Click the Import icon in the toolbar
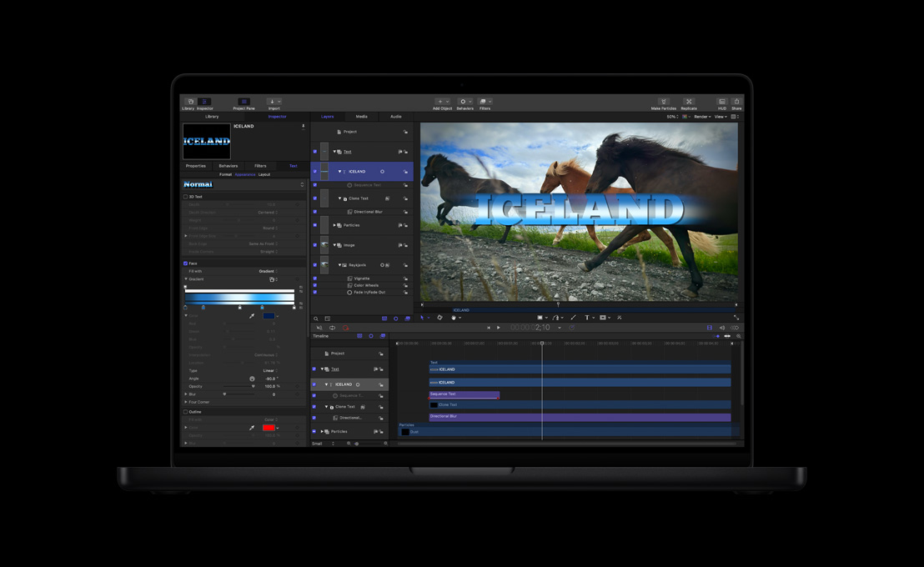Screen dimensions: 924x567 click(x=273, y=101)
